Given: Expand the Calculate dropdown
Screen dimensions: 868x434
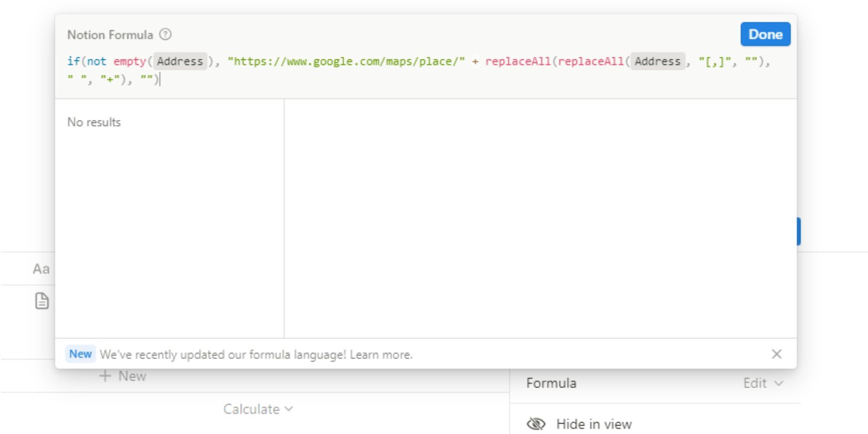Looking at the screenshot, I should coord(258,409).
